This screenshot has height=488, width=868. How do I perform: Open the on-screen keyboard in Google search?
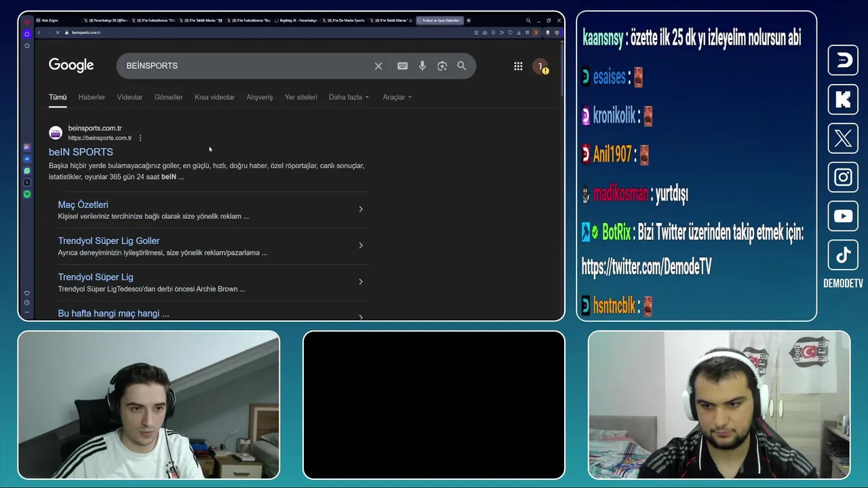[402, 66]
